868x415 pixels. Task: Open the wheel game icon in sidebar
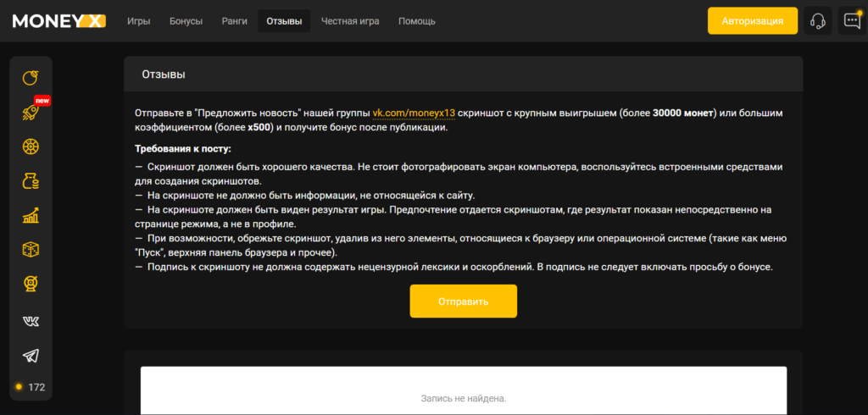tap(31, 147)
